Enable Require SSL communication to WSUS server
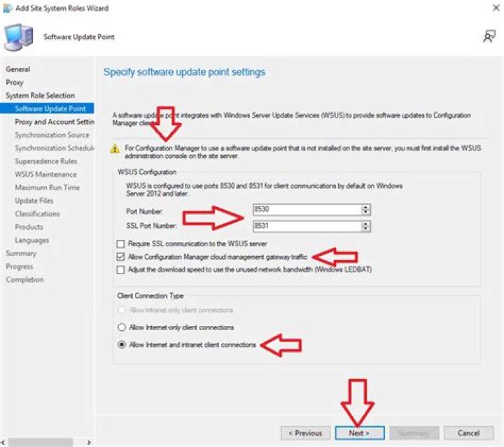This screenshot has width=504, height=447. 120,244
